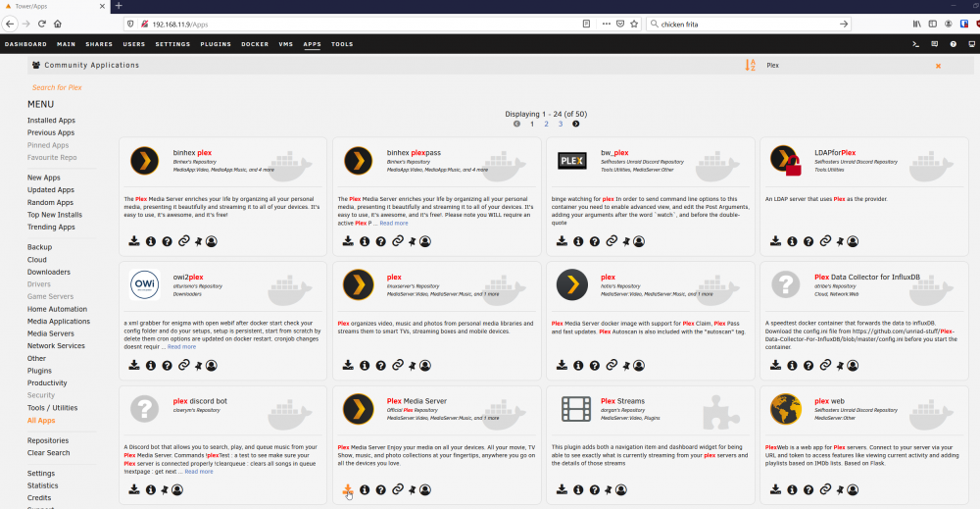Open the help icon in the Unraid top bar
This screenshot has height=509, width=980.
(954, 44)
